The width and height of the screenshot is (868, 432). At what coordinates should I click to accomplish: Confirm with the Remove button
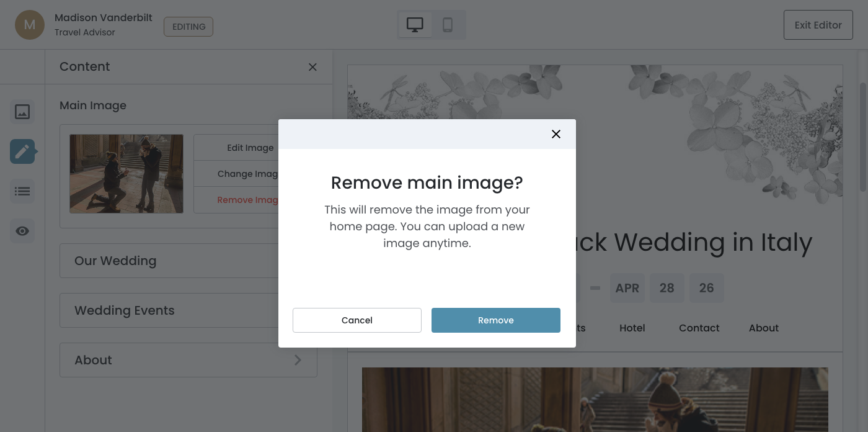496,320
